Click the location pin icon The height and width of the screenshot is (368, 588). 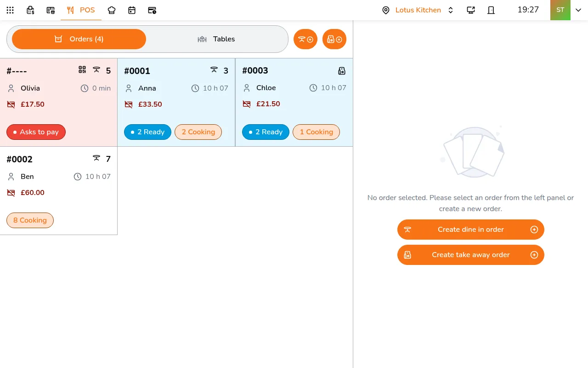tap(386, 10)
